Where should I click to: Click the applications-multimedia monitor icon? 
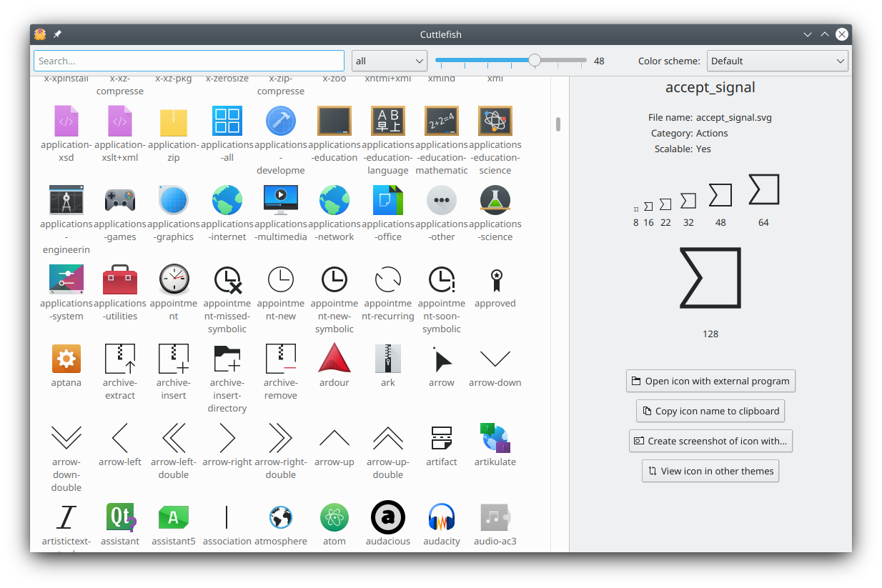coord(281,200)
